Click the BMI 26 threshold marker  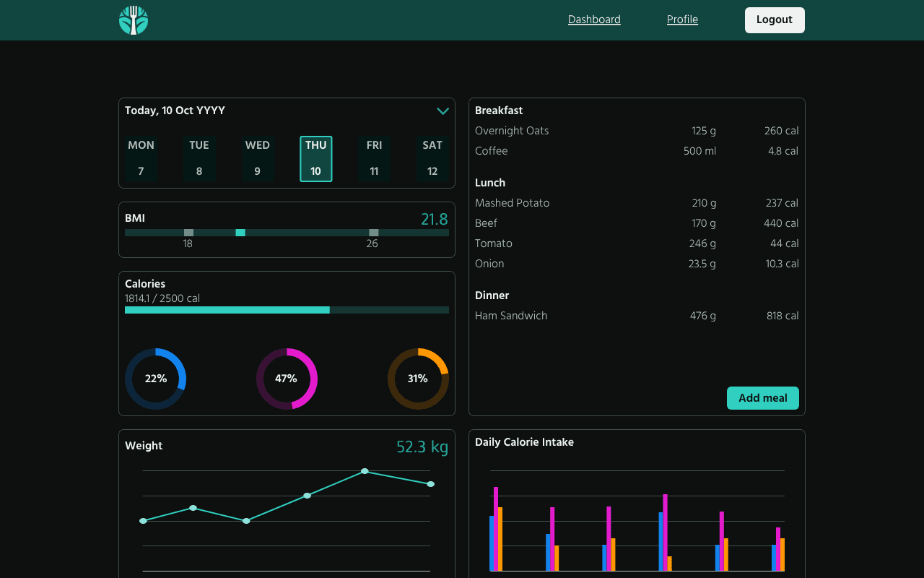pyautogui.click(x=373, y=233)
